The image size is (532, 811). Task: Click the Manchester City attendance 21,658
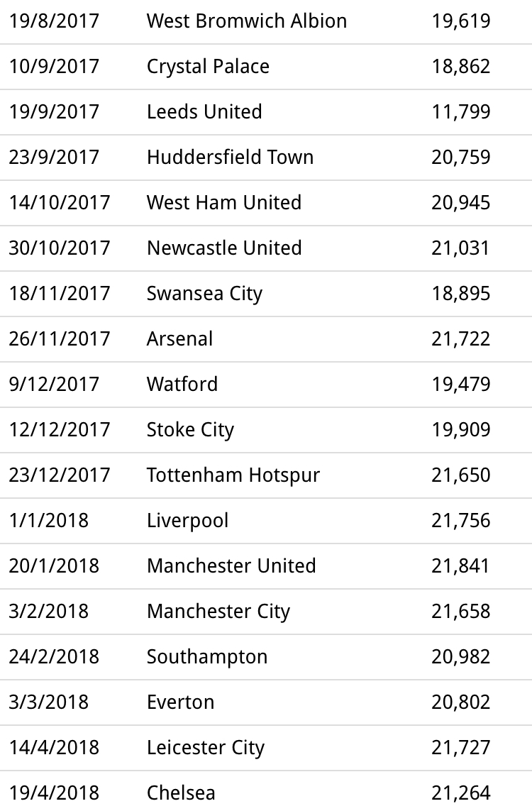click(460, 612)
